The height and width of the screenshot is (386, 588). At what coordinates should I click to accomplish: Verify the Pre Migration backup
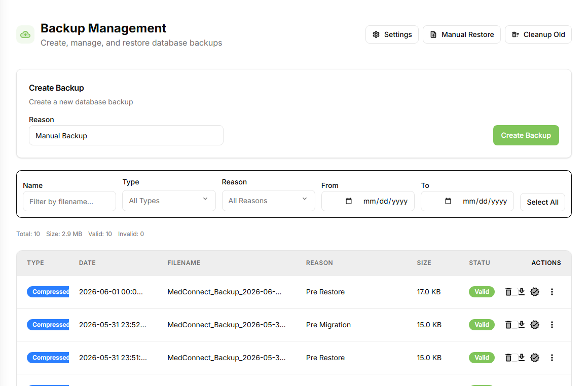click(x=535, y=325)
